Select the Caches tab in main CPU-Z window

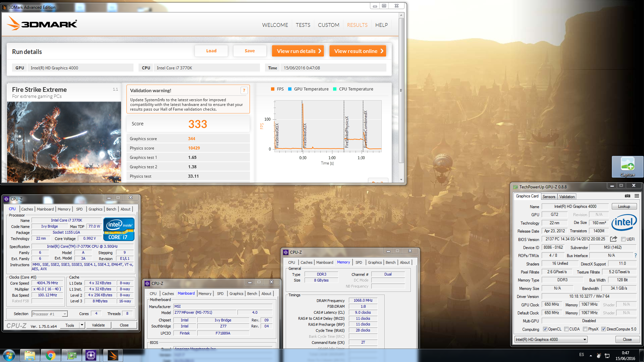27,209
